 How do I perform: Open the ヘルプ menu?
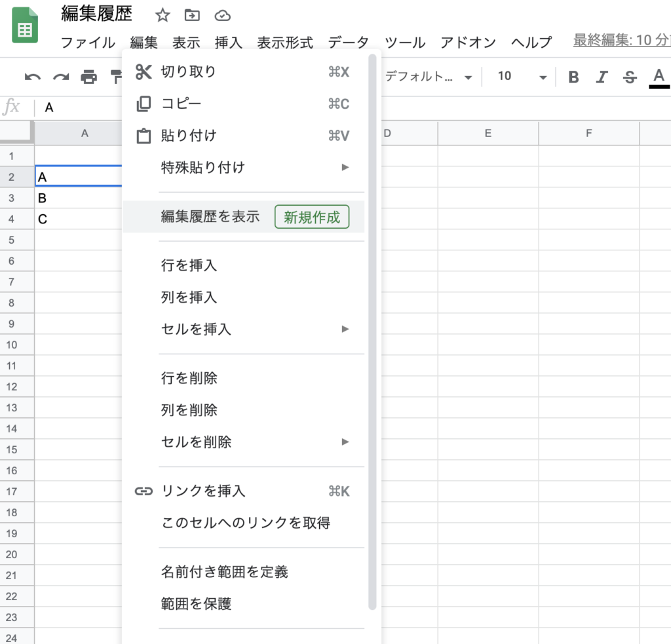click(531, 43)
